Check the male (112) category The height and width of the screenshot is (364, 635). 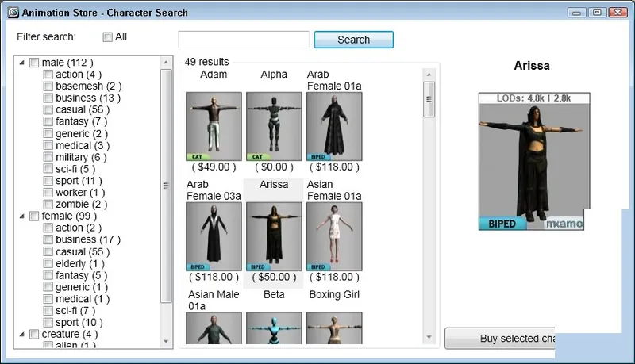click(34, 63)
